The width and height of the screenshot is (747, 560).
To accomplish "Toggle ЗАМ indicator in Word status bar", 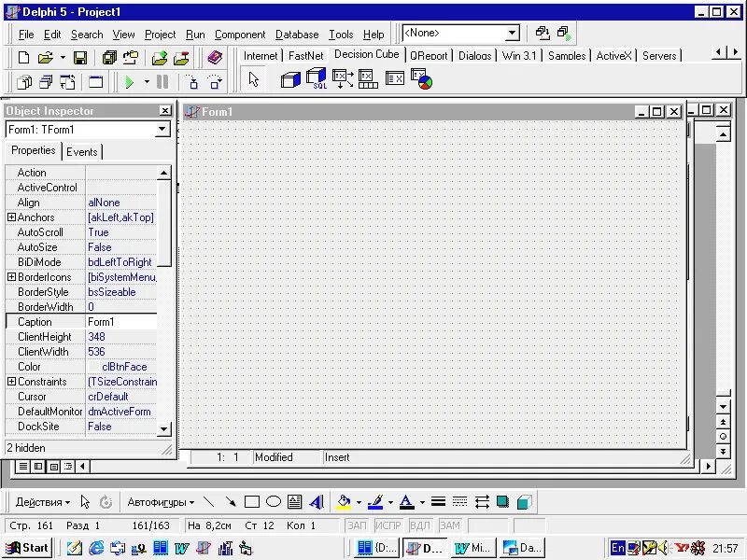I will pos(450,525).
